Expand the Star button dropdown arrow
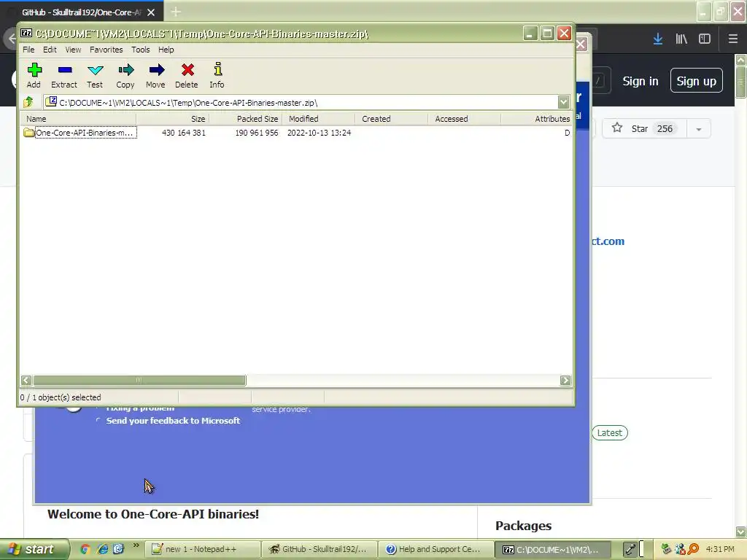 [x=698, y=128]
